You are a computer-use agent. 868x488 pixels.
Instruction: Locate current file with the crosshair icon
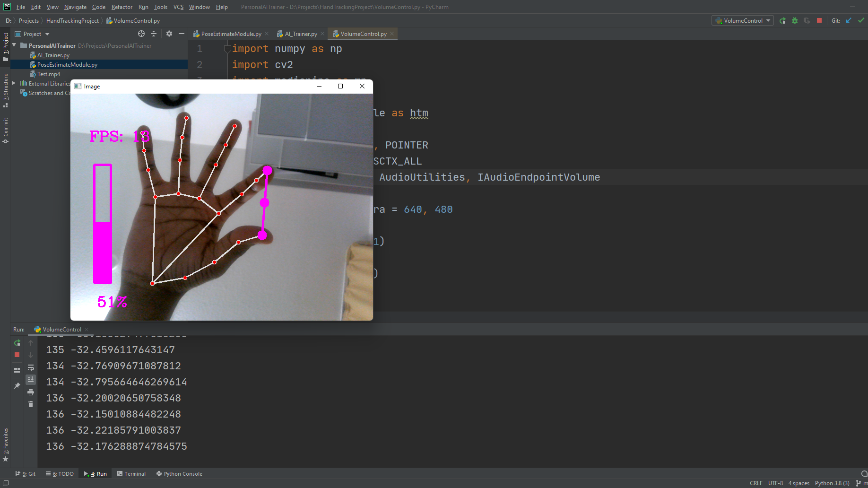141,34
